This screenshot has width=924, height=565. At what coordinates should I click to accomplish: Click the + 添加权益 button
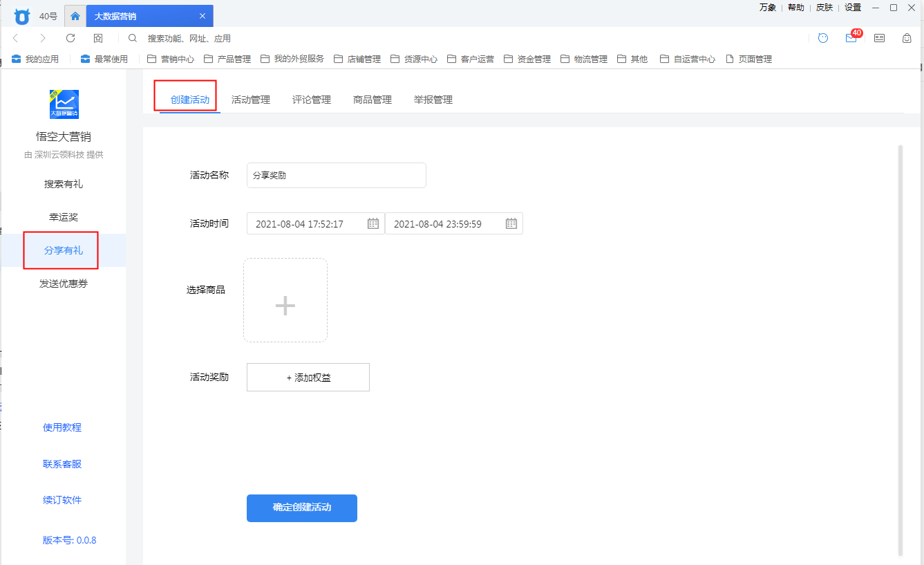pos(308,378)
